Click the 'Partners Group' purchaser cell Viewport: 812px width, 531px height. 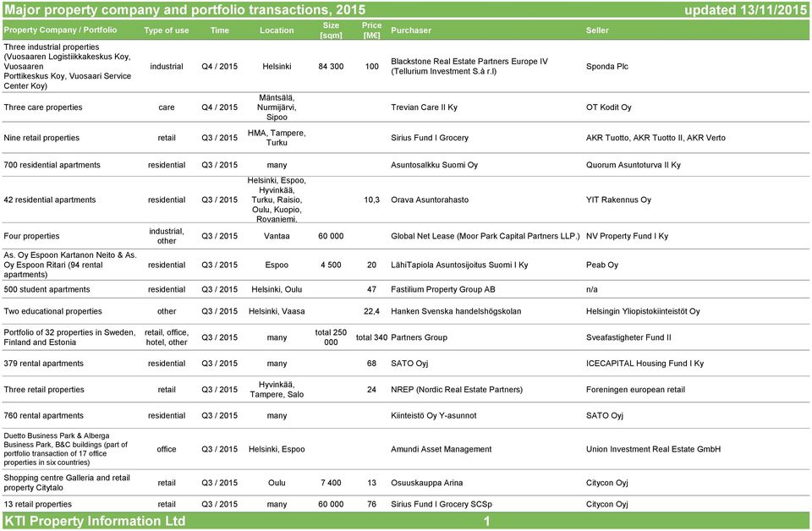tap(419, 337)
